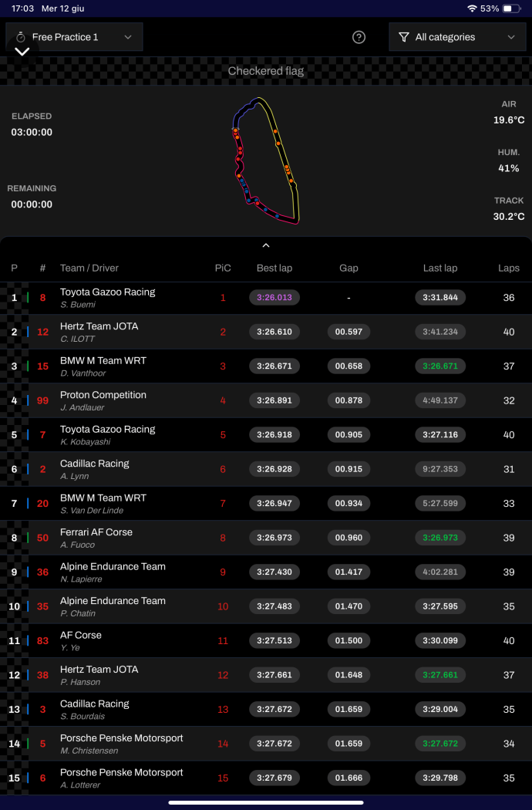Viewport: 532px width, 810px height.
Task: Click the Team / Driver column header
Action: (89, 268)
